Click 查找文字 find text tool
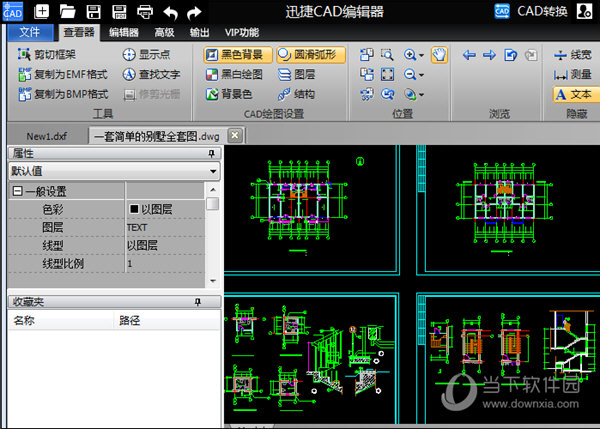This screenshot has height=429, width=600. 151,74
